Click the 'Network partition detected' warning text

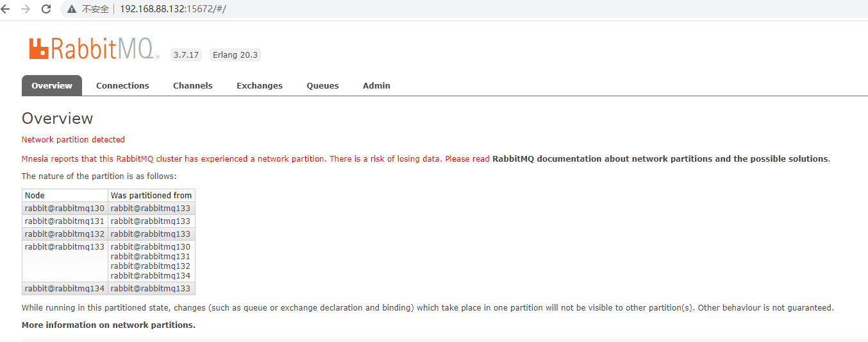pyautogui.click(x=73, y=139)
